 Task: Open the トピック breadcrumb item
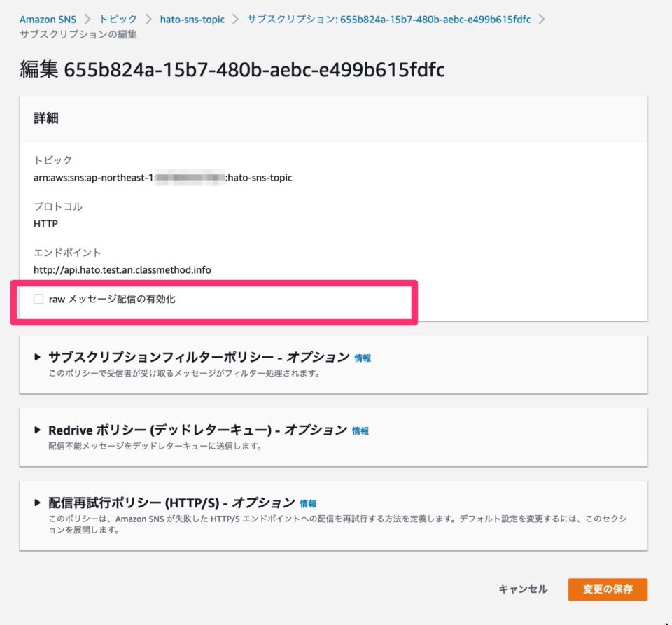117,20
